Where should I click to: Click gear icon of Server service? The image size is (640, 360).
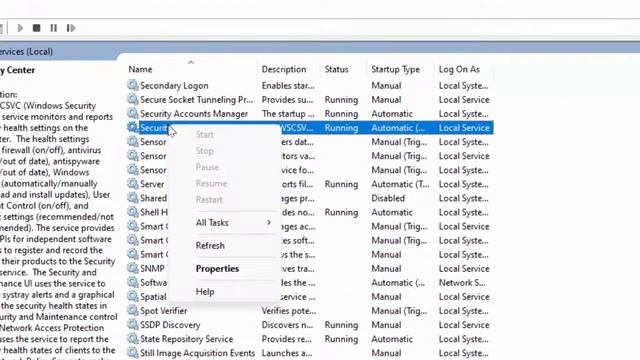132,184
